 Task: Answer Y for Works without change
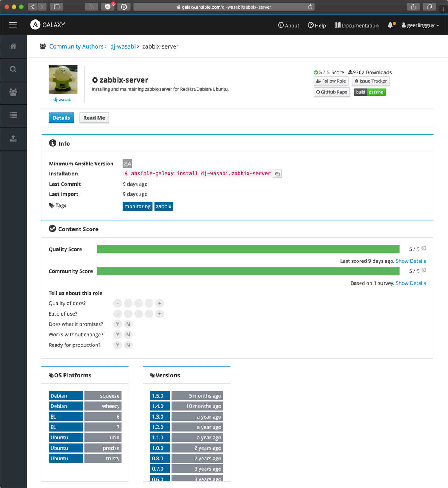(118, 335)
